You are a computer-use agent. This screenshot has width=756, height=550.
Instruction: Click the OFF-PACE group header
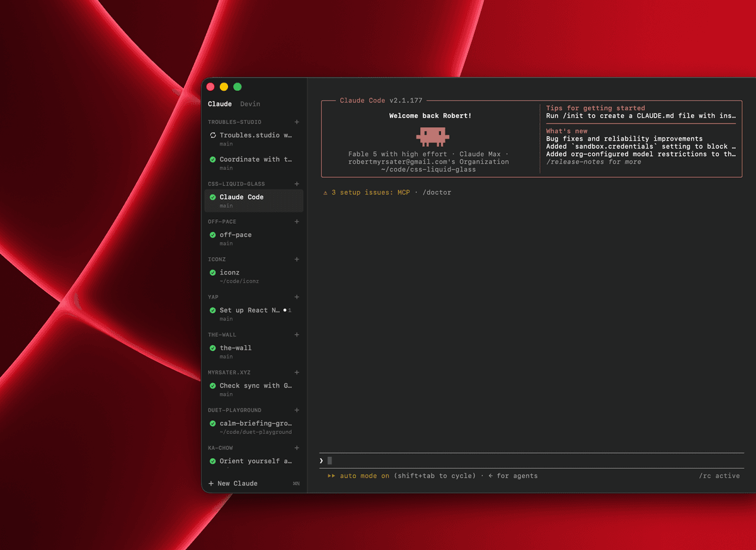pos(222,222)
